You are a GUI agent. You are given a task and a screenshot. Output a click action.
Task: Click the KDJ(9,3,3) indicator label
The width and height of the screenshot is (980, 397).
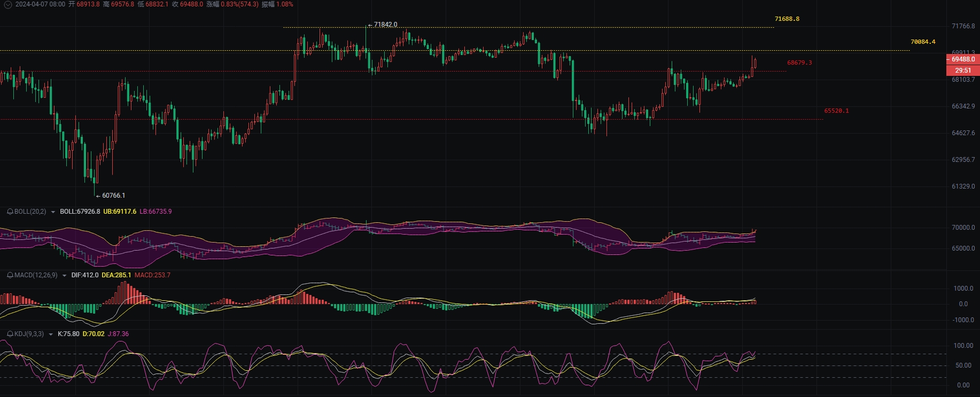click(x=29, y=334)
